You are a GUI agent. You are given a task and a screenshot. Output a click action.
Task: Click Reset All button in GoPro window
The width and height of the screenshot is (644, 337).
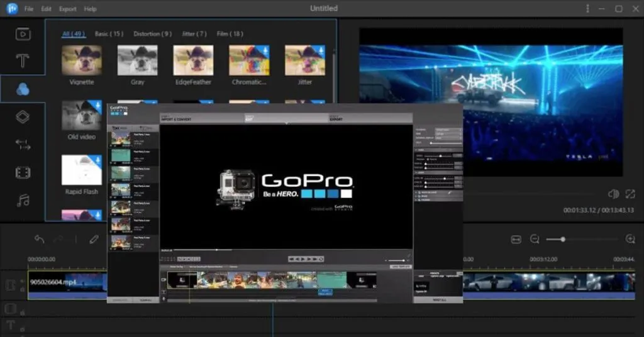pyautogui.click(x=438, y=300)
